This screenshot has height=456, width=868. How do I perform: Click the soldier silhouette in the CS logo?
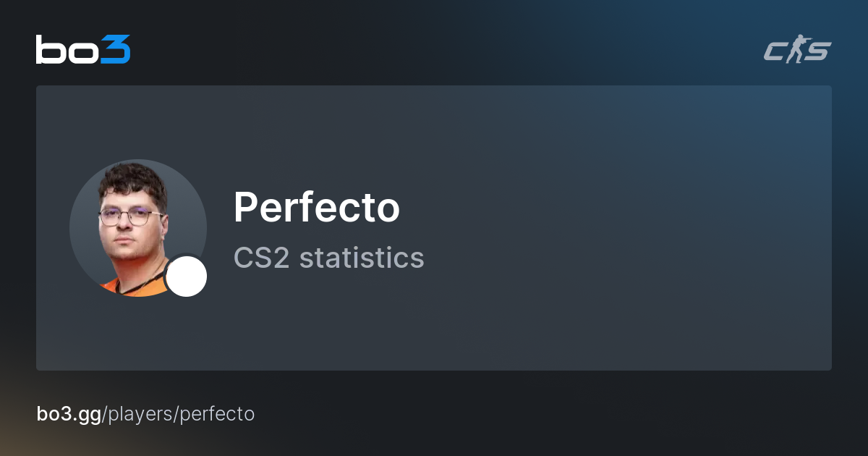coord(798,51)
